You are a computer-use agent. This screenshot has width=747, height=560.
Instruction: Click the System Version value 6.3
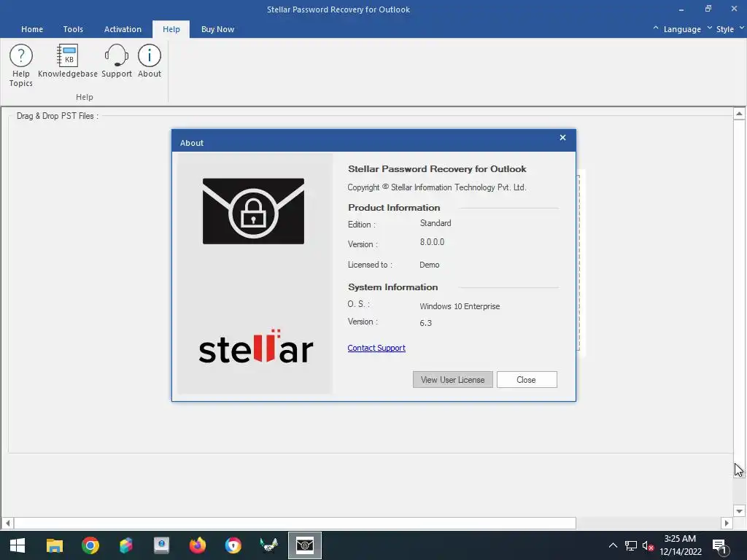pos(425,323)
